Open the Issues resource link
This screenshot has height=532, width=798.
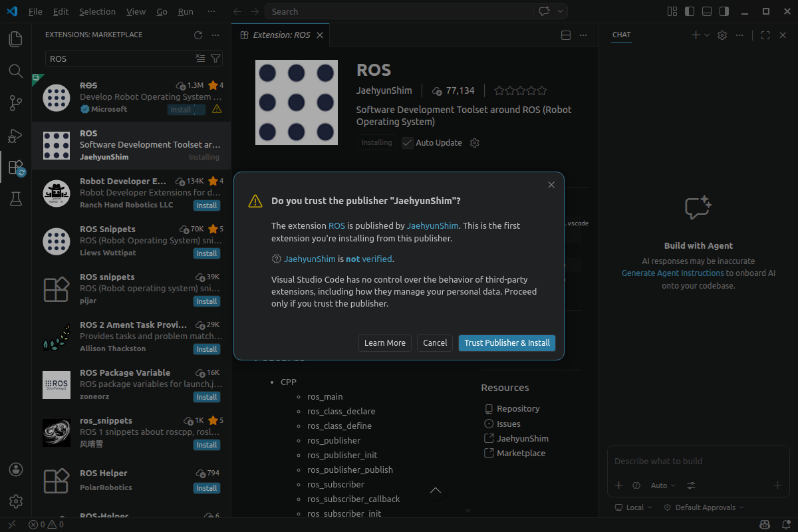pyautogui.click(x=503, y=424)
